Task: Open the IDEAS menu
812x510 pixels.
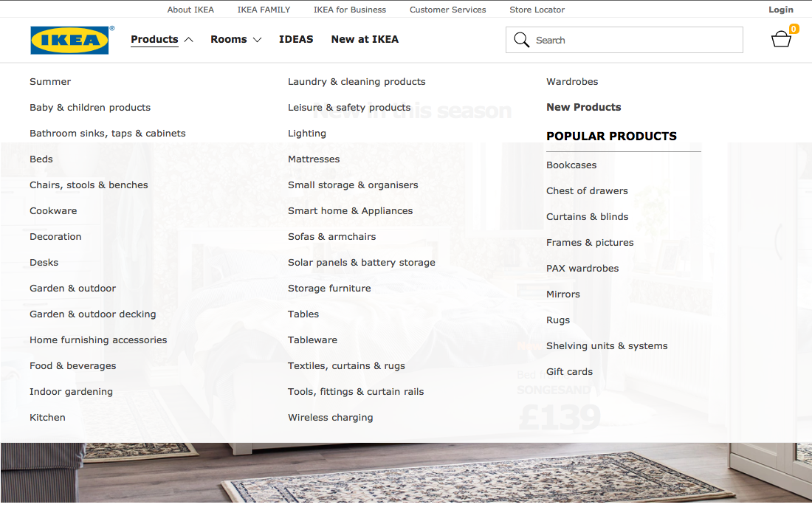Action: (296, 39)
